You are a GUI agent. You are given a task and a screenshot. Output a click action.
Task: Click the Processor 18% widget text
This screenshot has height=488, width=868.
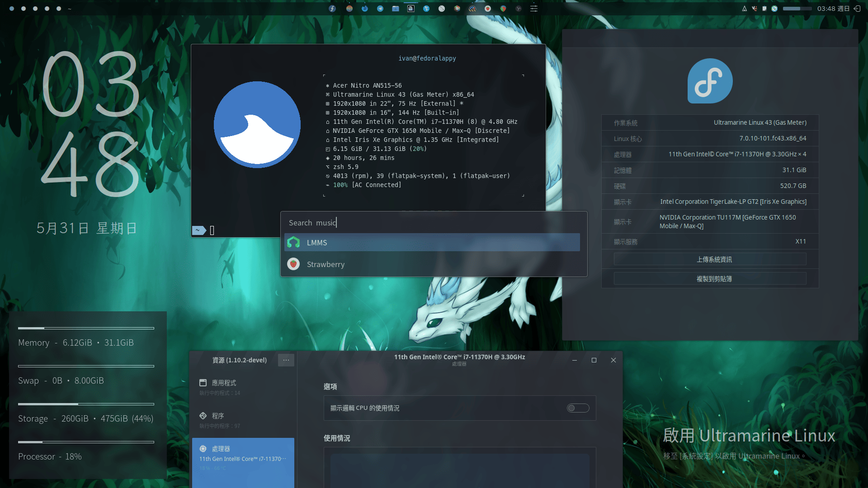50,456
